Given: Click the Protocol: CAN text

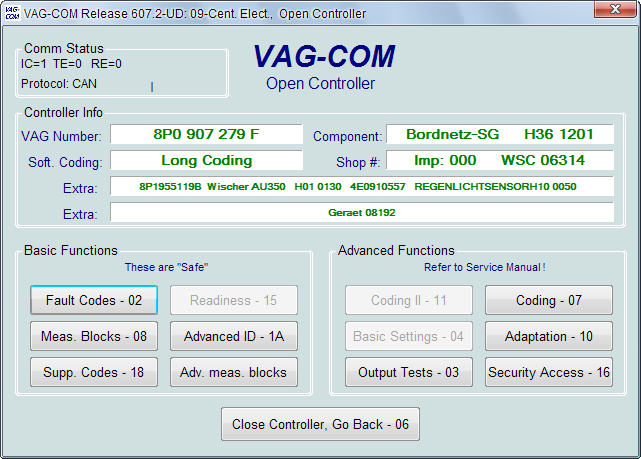Looking at the screenshot, I should (59, 84).
